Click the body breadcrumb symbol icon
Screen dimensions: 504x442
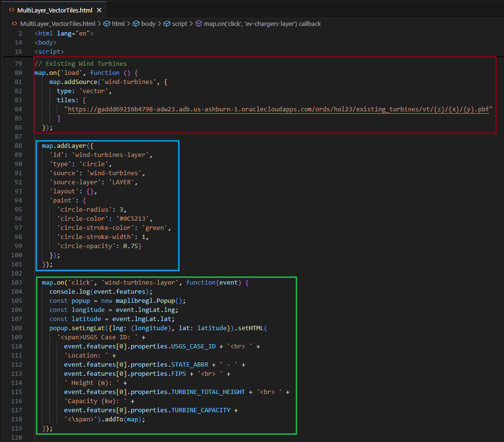pos(136,24)
